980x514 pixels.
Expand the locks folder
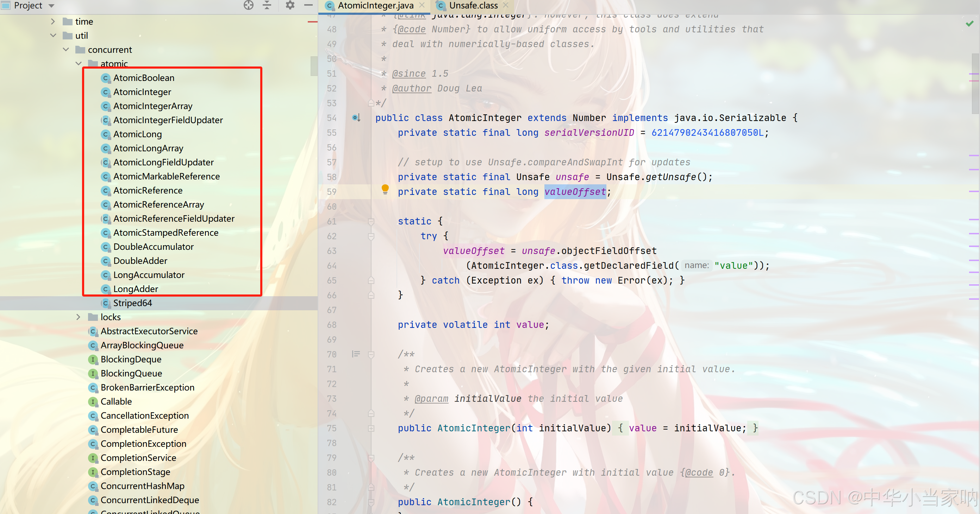coord(79,317)
